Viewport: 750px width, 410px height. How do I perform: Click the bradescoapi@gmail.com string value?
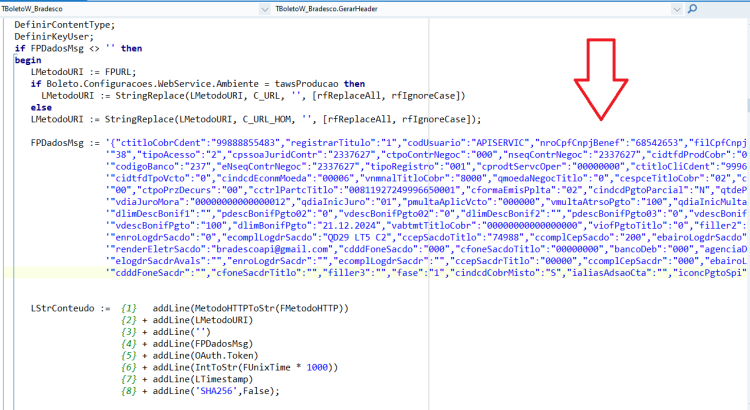pyautogui.click(x=273, y=249)
